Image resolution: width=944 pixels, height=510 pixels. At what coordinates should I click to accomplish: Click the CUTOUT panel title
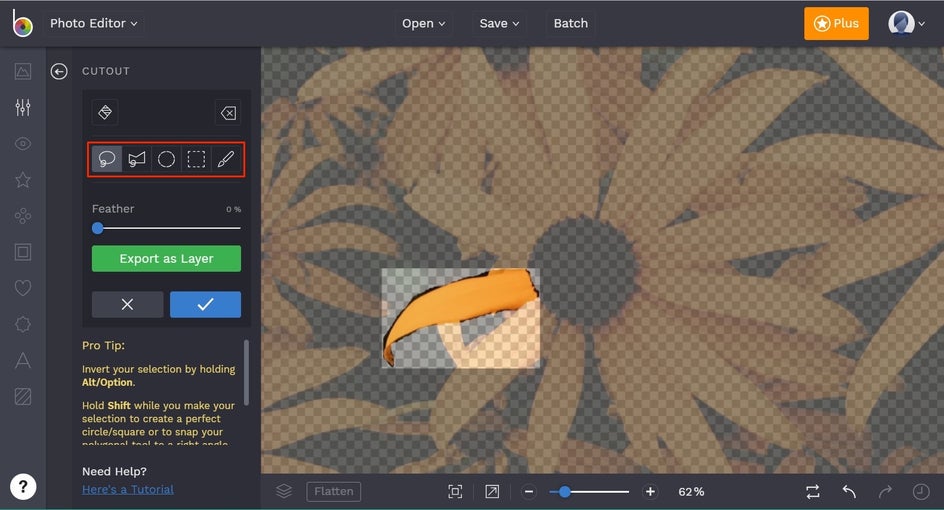tap(106, 71)
